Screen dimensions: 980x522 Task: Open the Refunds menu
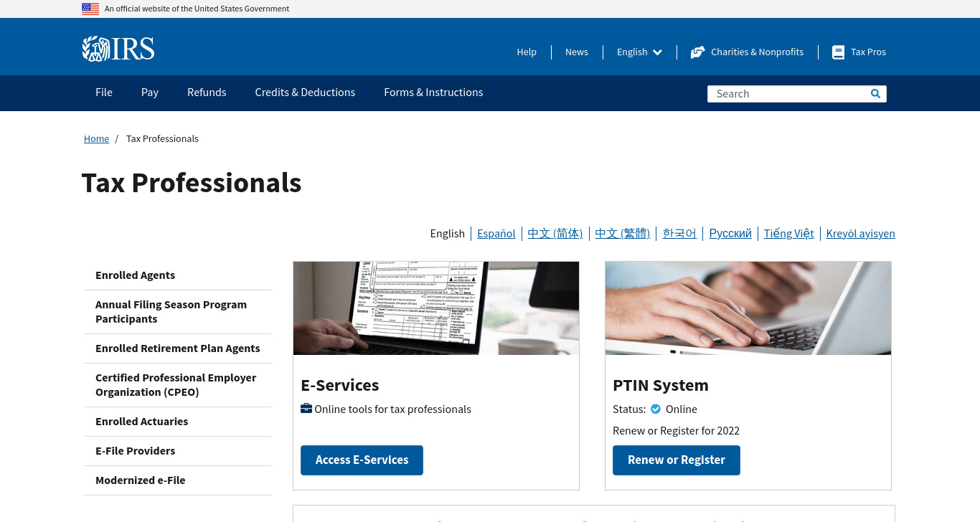click(207, 92)
